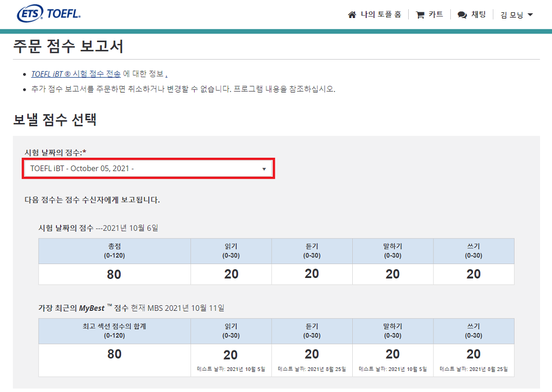Click MyBest 쓰기 test date 2021년 8월 25일
The height and width of the screenshot is (392, 552).
point(474,369)
